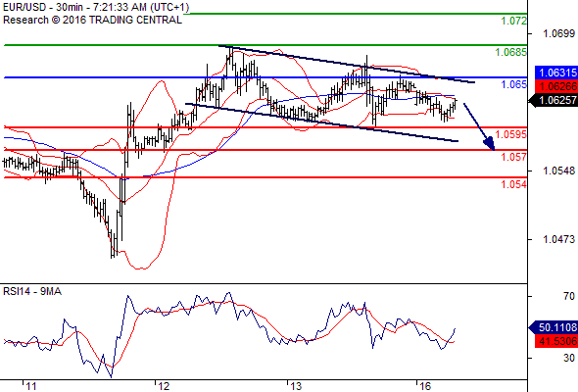The image size is (578, 392).
Task: Click the red 41.5306 RSI MA tag
Action: (x=556, y=341)
